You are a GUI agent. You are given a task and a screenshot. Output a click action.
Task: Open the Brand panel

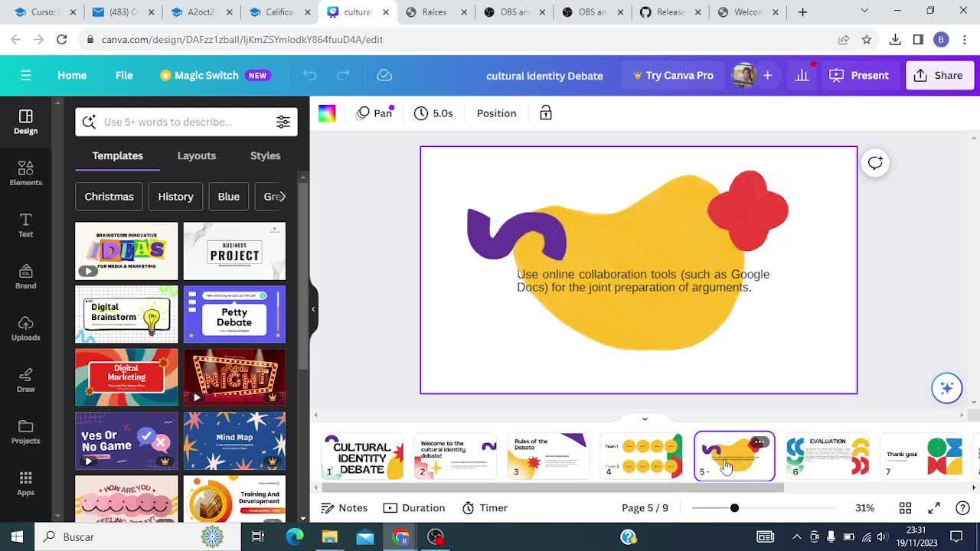25,276
